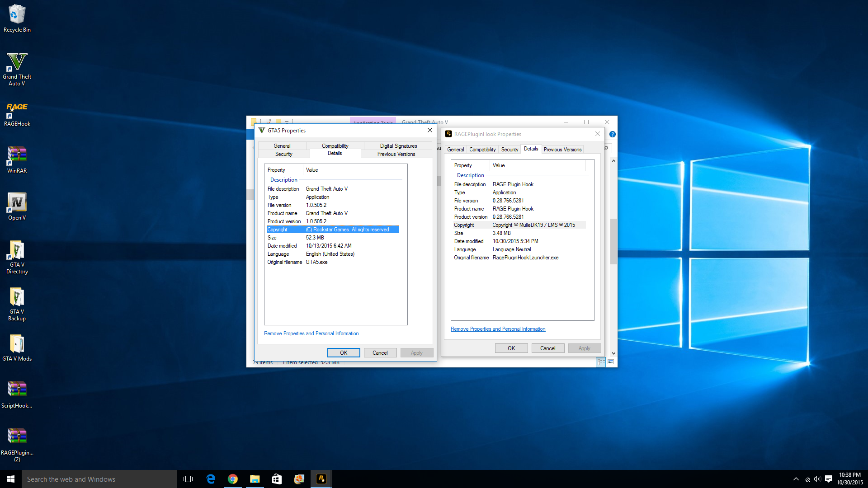Click the Task View taskbar button
The width and height of the screenshot is (868, 488).
(188, 479)
